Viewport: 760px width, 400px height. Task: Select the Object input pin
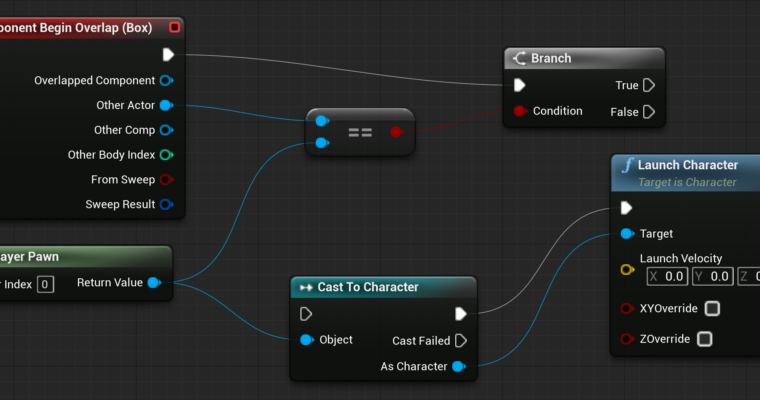(x=307, y=340)
